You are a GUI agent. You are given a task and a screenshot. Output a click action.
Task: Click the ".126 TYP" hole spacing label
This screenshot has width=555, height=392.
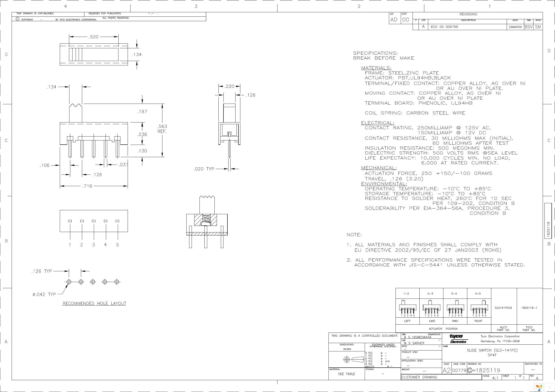(42, 271)
